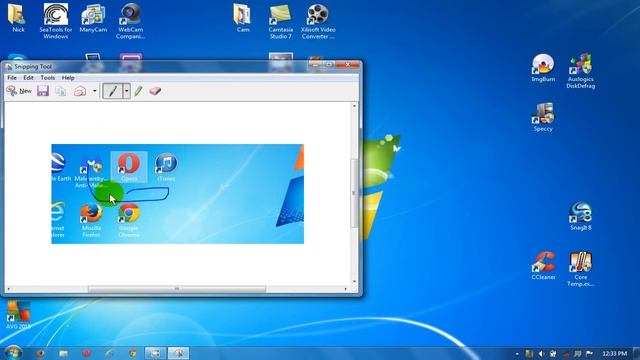640x360 pixels.
Task: Open the Edit menu
Action: click(28, 78)
